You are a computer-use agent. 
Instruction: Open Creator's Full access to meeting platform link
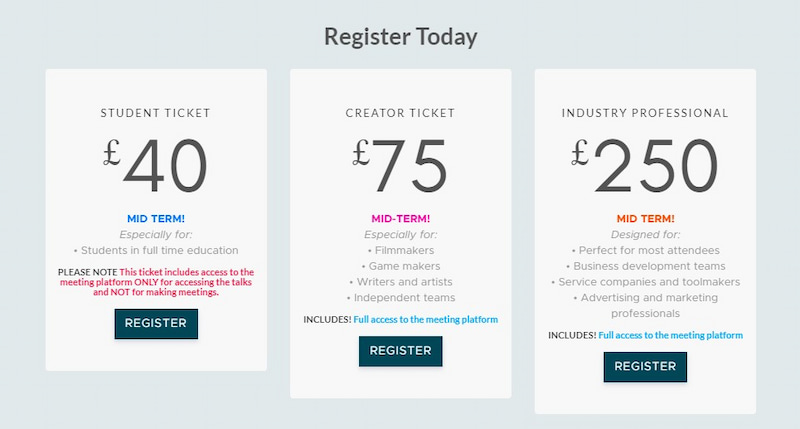pyautogui.click(x=425, y=320)
